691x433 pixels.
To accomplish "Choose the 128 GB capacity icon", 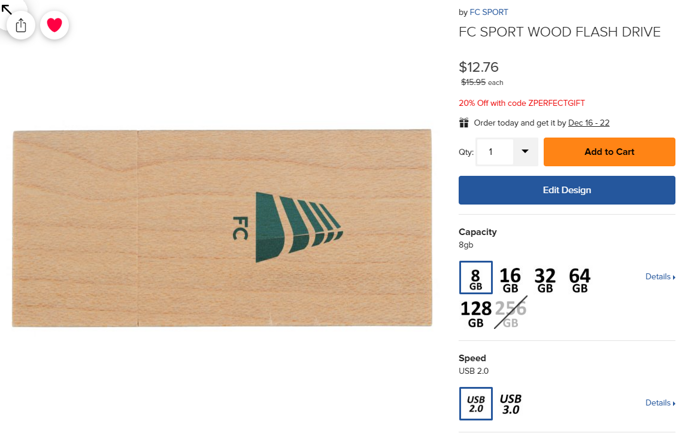I will 476,313.
